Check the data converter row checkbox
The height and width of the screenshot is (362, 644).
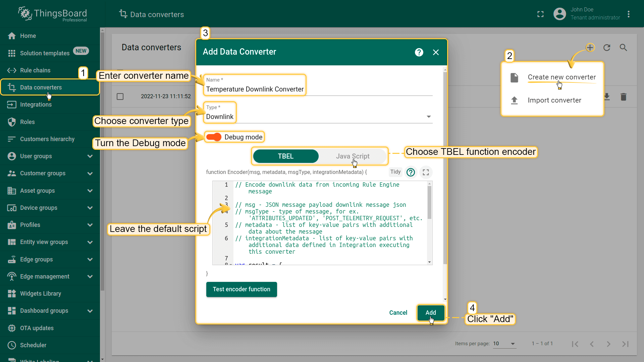click(x=120, y=96)
